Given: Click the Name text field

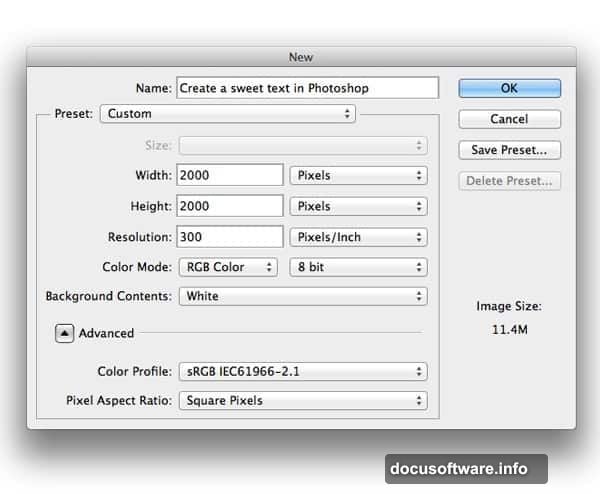Looking at the screenshot, I should tap(307, 88).
